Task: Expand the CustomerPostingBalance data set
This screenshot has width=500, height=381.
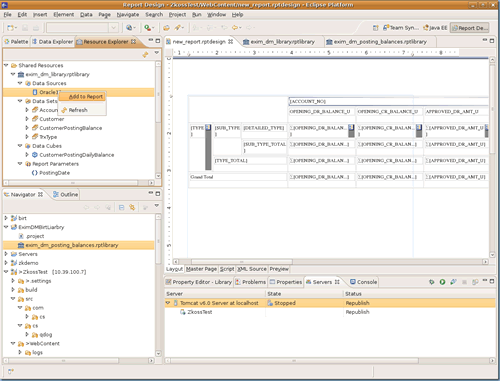Action: 27,128
